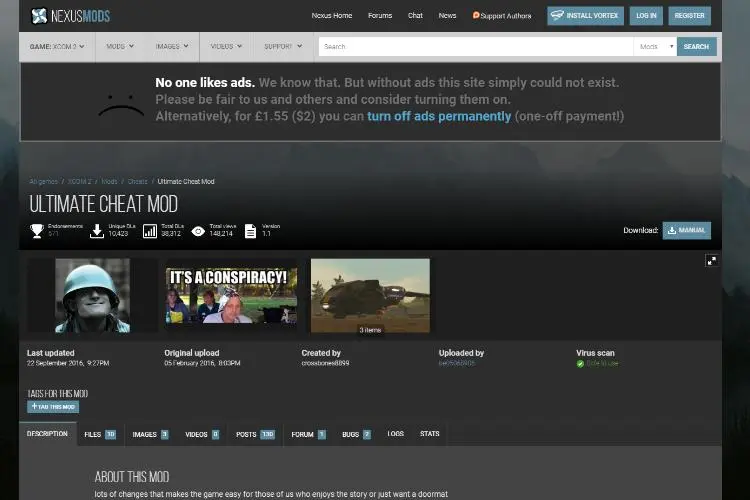Click the ABOUT THIS MOD heading
The image size is (750, 500).
pyautogui.click(x=132, y=477)
